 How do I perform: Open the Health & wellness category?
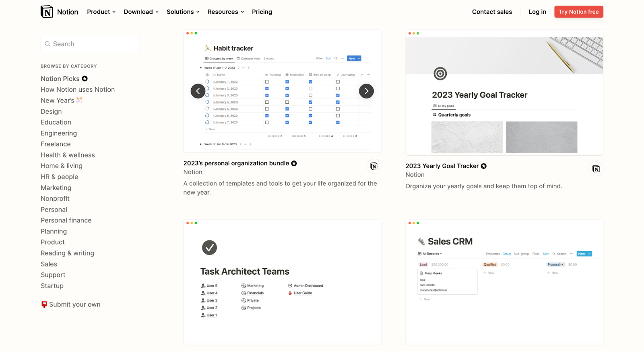68,155
